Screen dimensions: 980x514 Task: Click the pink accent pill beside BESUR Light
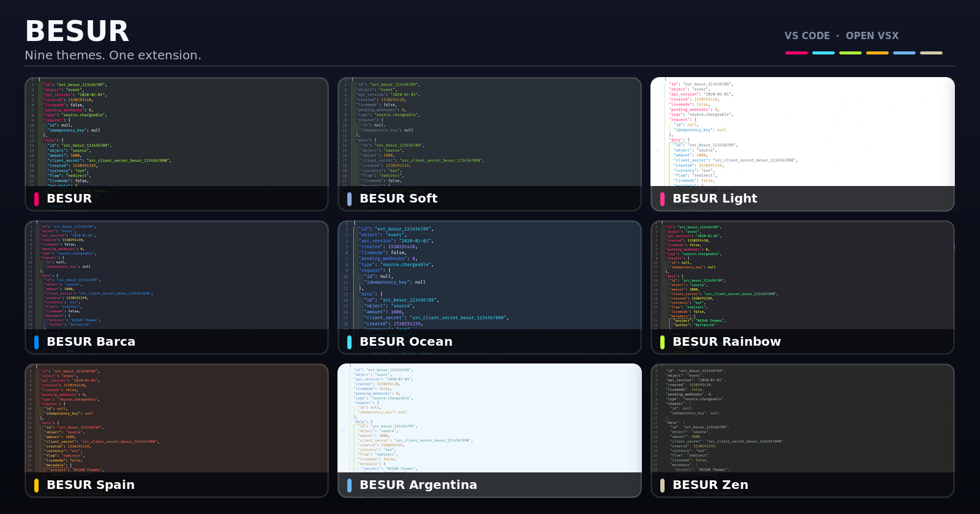(x=662, y=199)
